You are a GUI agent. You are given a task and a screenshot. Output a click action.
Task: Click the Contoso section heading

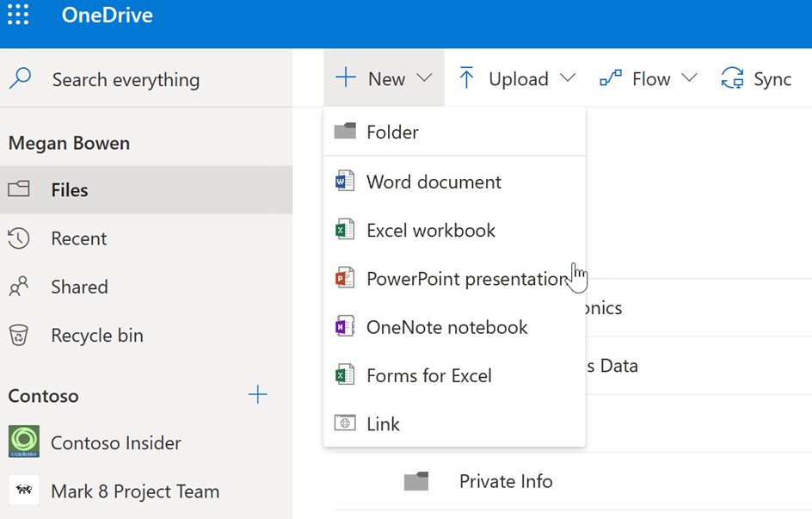(44, 396)
